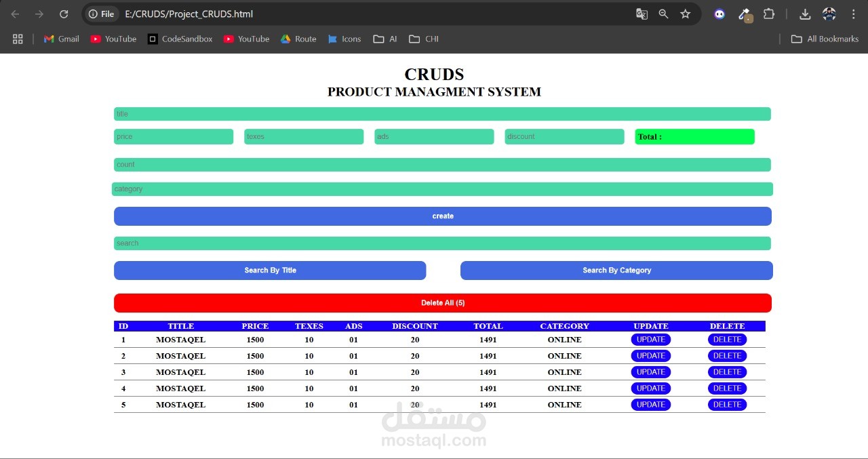Click the create button

(442, 216)
